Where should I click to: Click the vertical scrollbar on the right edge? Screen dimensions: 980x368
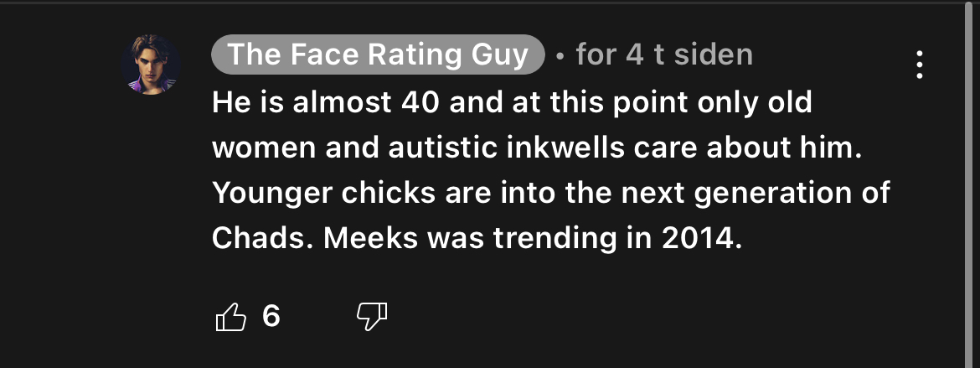pyautogui.click(x=969, y=184)
